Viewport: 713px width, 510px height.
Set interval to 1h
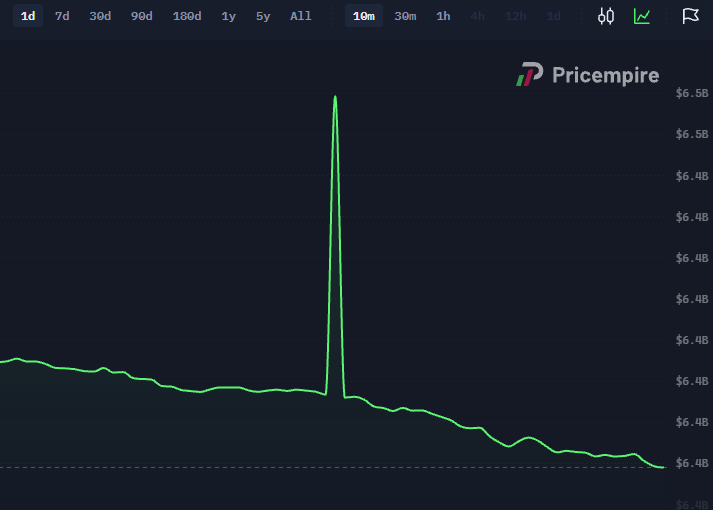pos(443,16)
